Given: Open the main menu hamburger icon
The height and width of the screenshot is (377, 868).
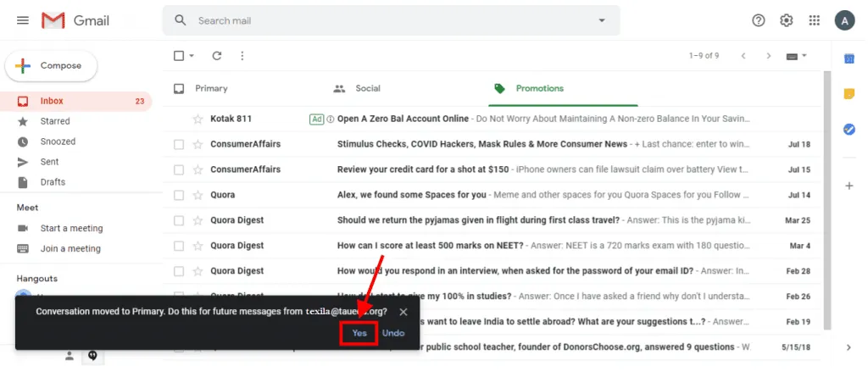Looking at the screenshot, I should click(23, 20).
